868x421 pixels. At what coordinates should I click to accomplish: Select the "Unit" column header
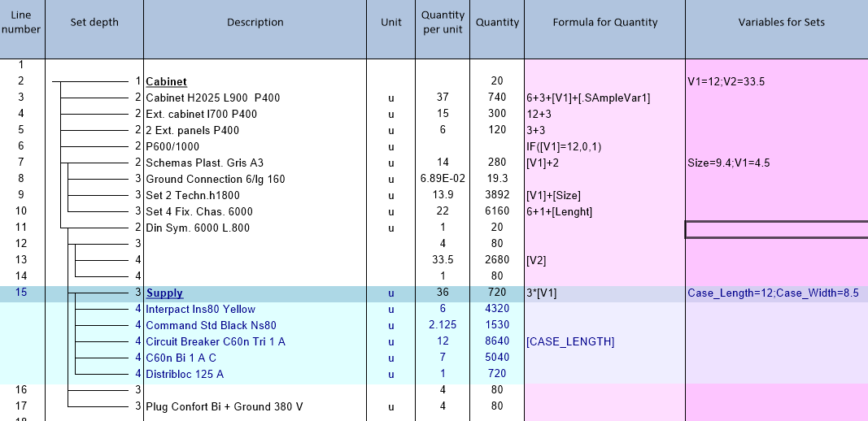click(x=391, y=23)
